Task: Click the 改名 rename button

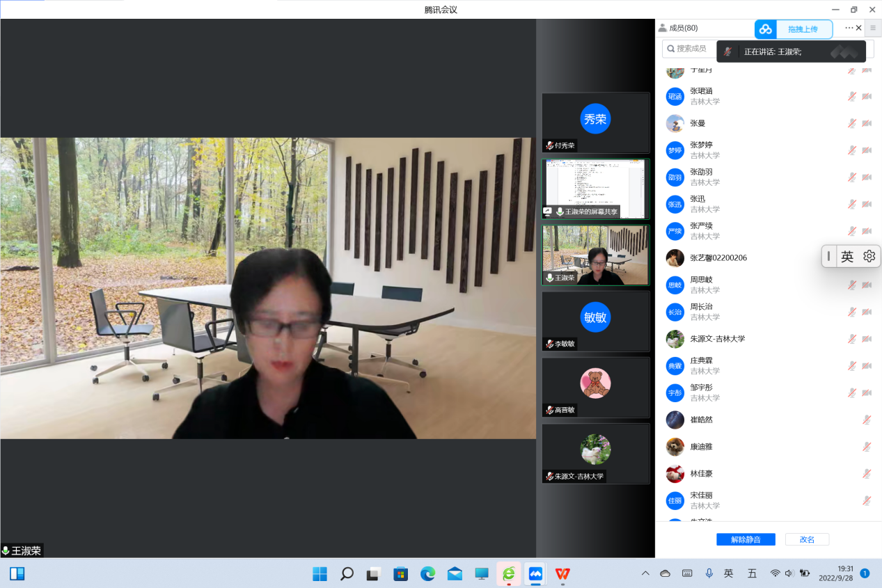Action: point(807,539)
